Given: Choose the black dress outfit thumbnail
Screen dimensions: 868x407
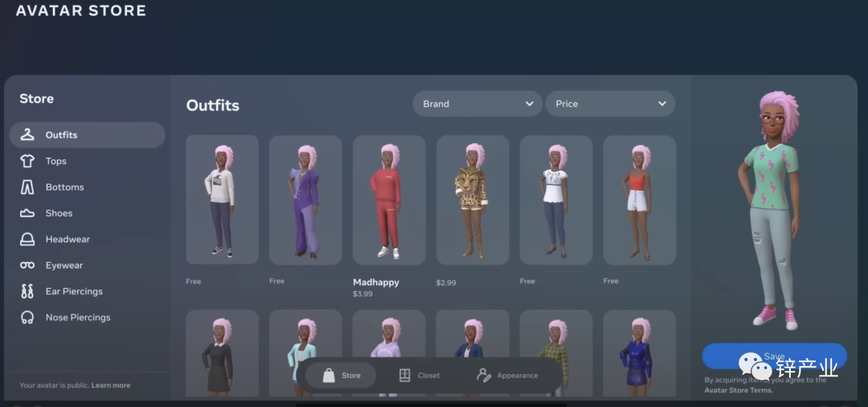Looking at the screenshot, I should (x=222, y=353).
